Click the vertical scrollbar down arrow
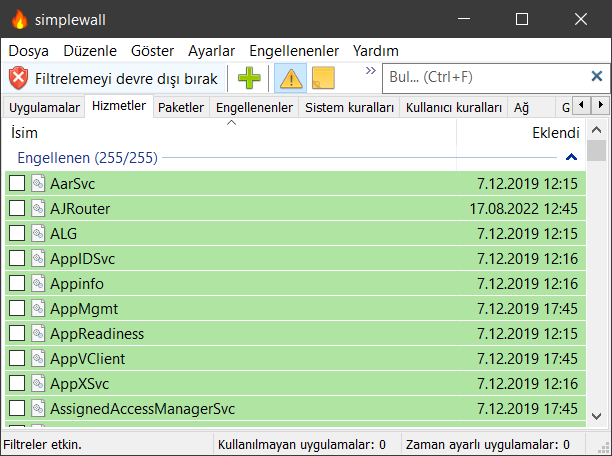612x456 pixels. click(596, 416)
